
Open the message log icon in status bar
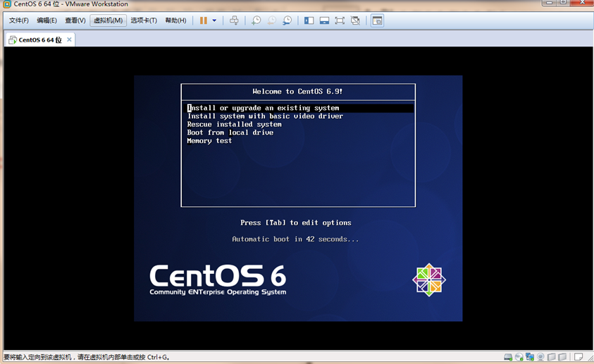click(x=578, y=357)
